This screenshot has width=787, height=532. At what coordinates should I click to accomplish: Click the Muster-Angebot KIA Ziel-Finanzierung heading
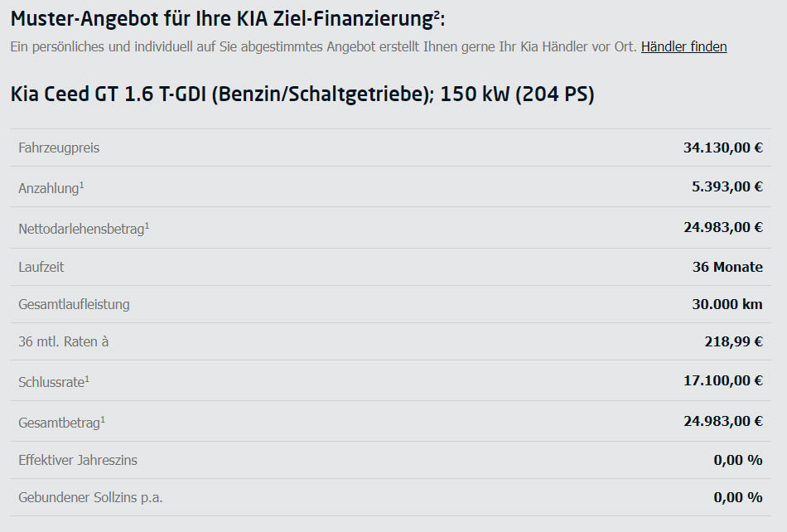click(227, 18)
